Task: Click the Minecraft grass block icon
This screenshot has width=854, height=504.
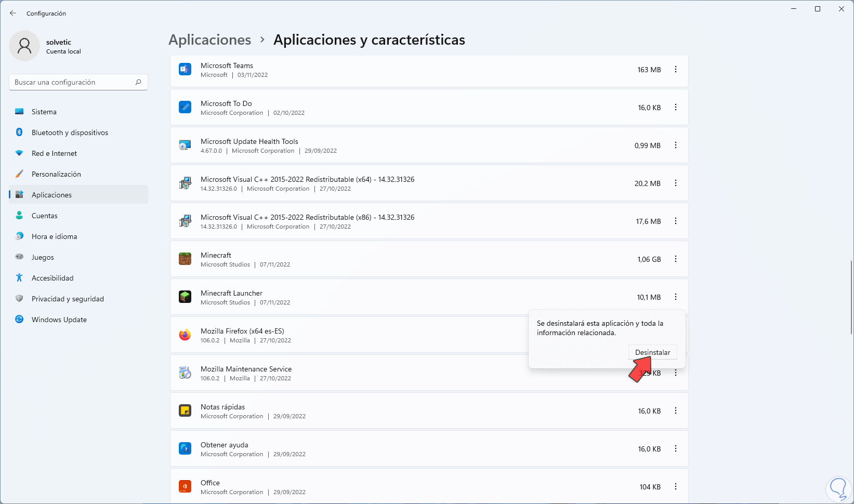Action: click(x=185, y=259)
